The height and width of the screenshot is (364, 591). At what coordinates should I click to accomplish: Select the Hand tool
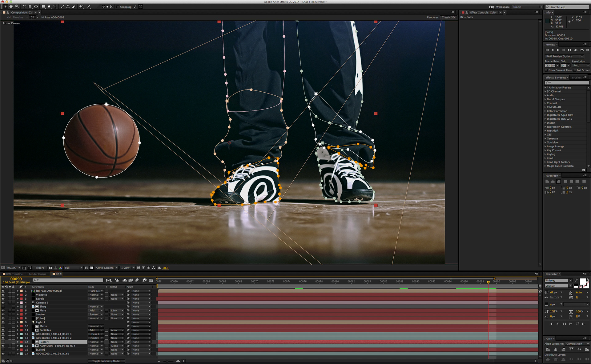click(x=11, y=6)
